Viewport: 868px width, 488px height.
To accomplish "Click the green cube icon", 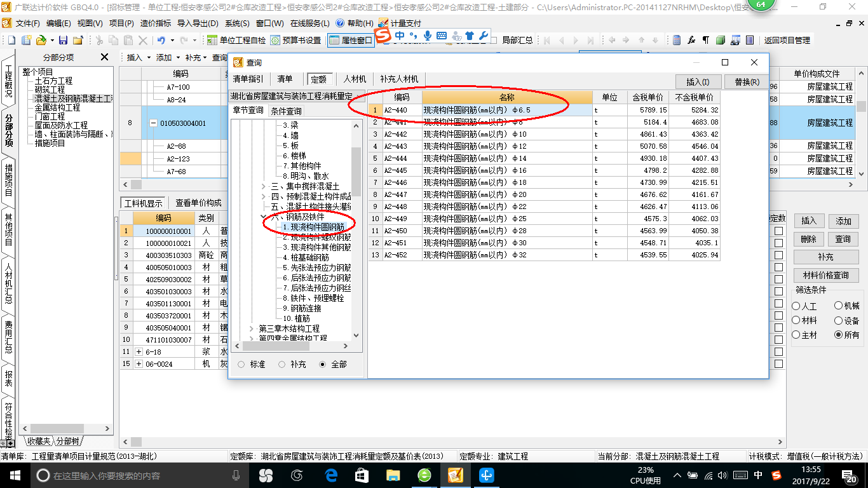I will 720,40.
